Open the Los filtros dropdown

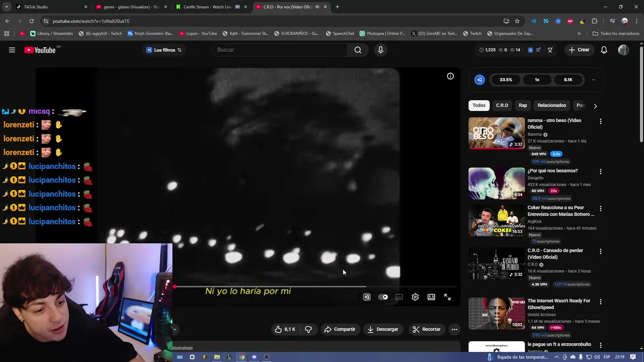(164, 50)
